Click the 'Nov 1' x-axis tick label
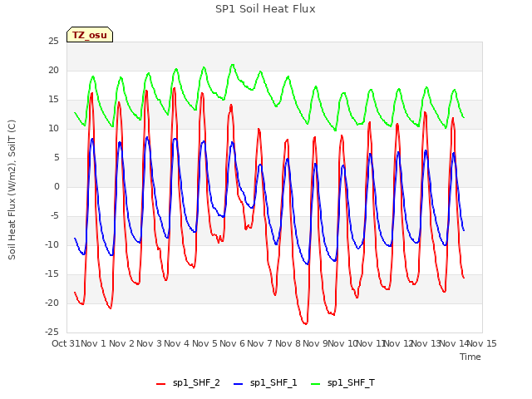 [94, 343]
